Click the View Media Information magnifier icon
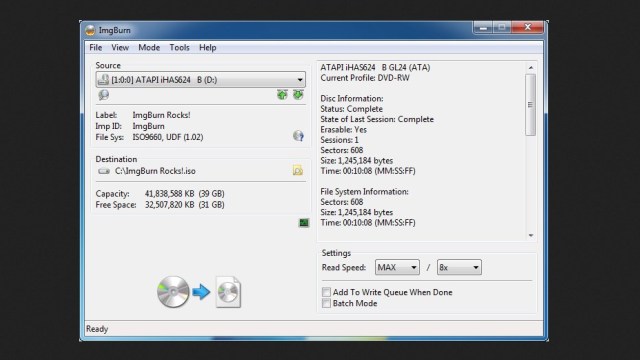The height and width of the screenshot is (360, 640). 104,95
